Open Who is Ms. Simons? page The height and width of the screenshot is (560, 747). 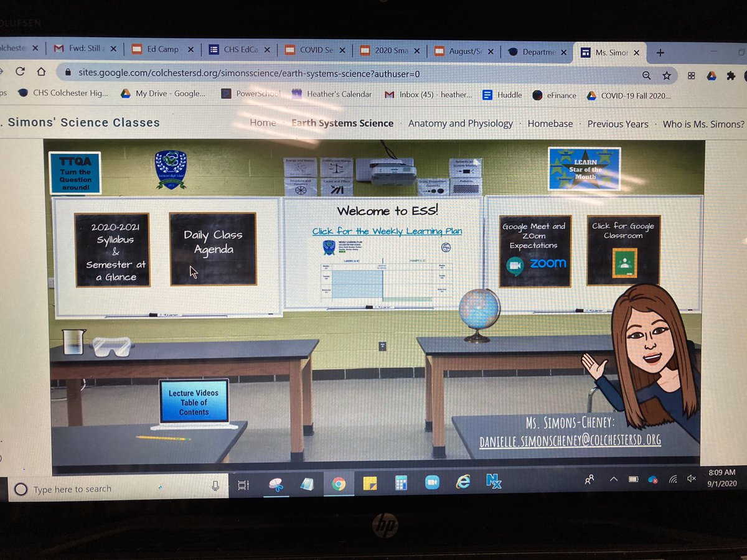pos(703,124)
